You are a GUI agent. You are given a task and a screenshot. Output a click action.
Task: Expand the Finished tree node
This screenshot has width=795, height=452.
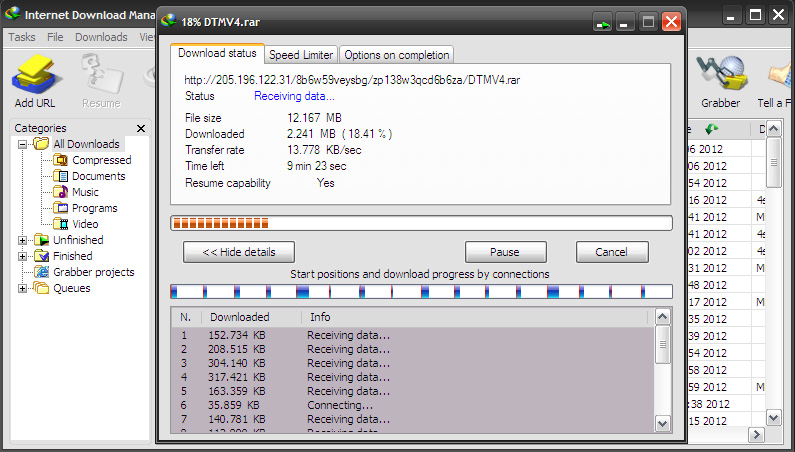click(x=22, y=257)
